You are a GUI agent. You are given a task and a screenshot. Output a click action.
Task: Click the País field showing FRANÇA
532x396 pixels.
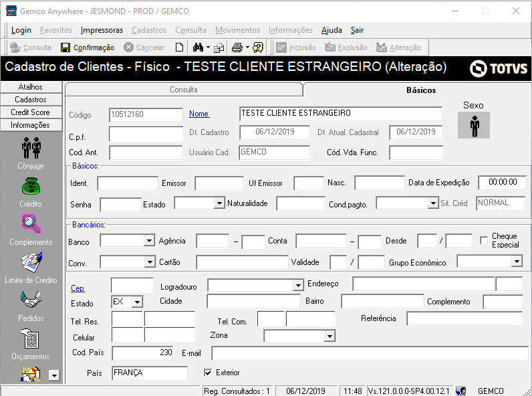tap(150, 373)
